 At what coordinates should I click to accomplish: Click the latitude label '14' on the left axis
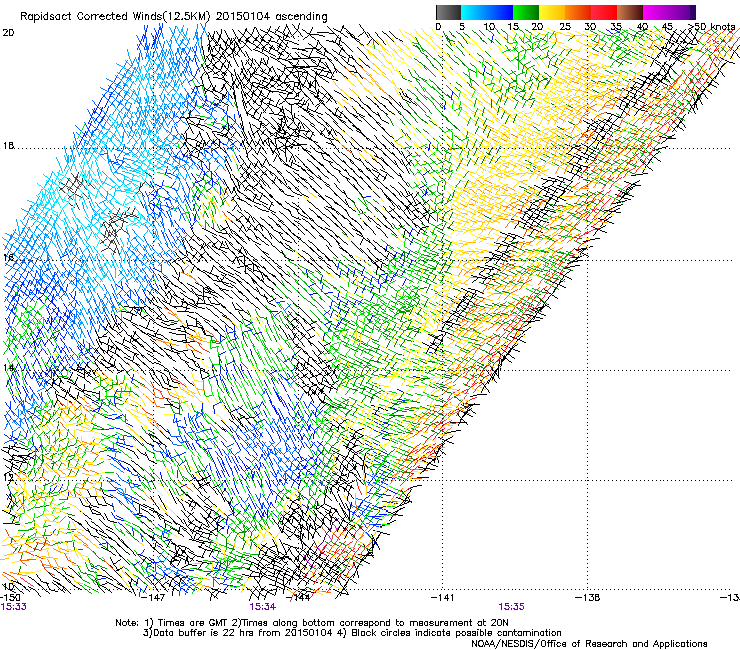(8, 368)
